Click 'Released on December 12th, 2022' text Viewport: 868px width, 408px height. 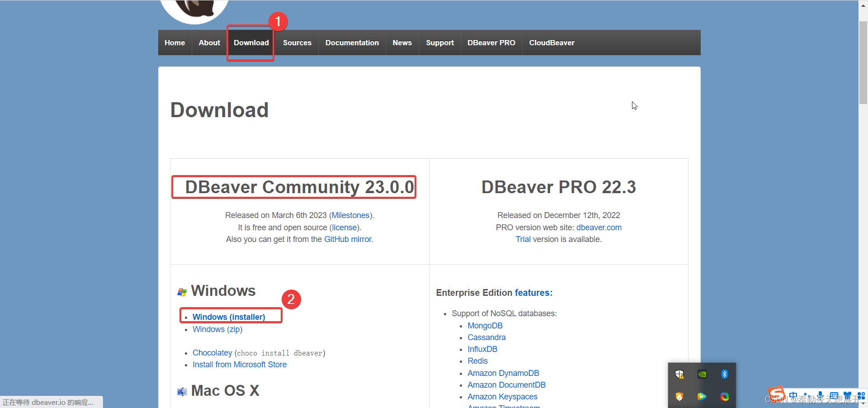[558, 215]
